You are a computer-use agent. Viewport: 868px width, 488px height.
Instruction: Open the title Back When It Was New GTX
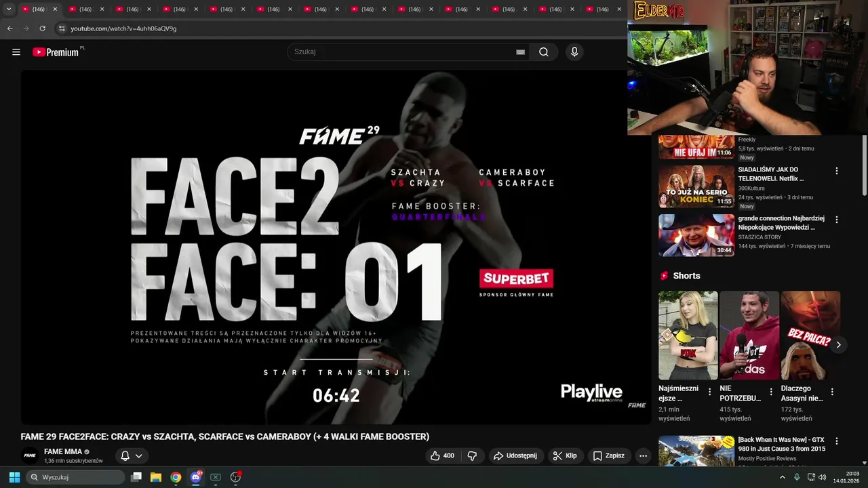782,445
